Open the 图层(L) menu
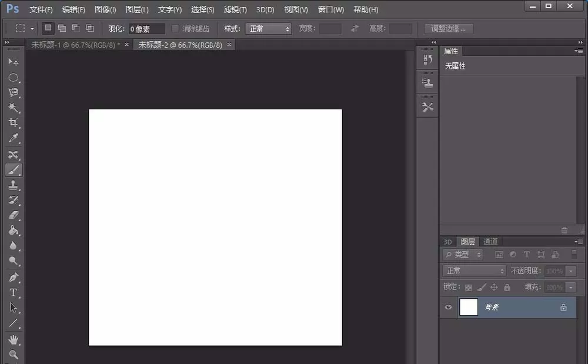 [x=137, y=9]
